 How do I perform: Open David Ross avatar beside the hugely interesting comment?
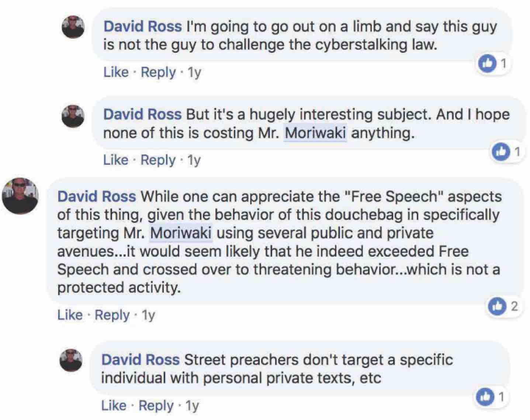(73, 115)
